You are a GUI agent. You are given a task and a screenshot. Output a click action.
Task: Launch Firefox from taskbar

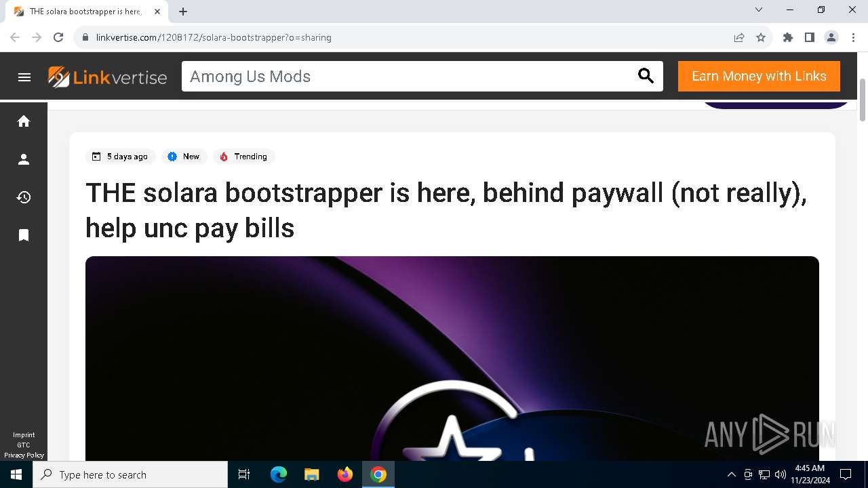[344, 474]
